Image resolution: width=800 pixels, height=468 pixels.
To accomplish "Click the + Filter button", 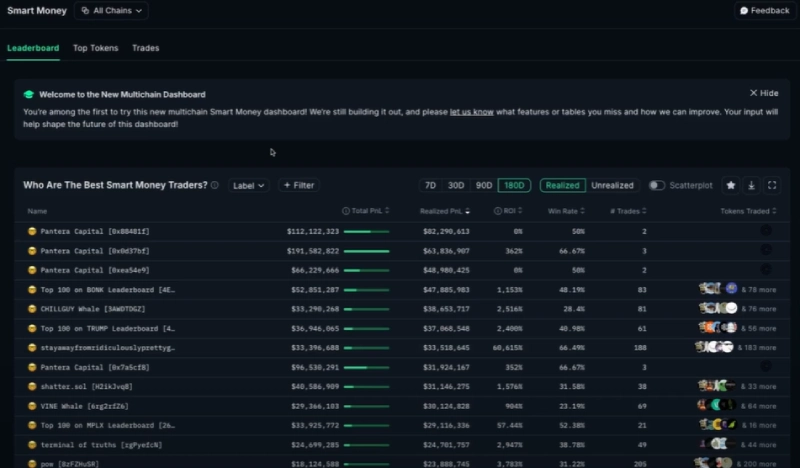I will [299, 185].
